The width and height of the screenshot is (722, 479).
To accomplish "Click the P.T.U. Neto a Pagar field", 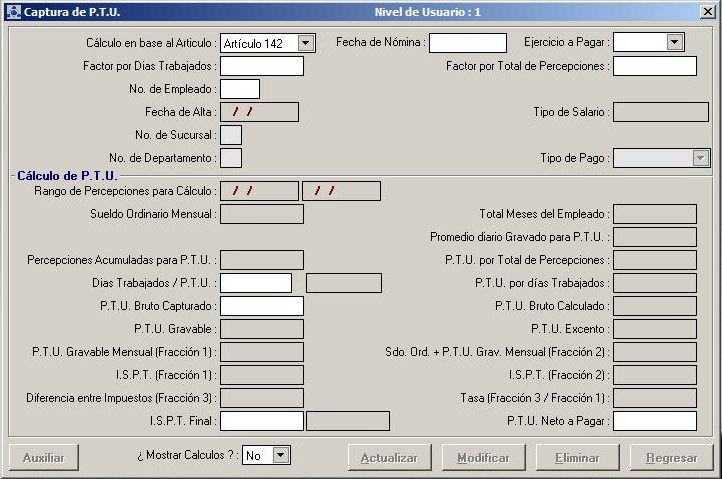I will pyautogui.click(x=654, y=421).
